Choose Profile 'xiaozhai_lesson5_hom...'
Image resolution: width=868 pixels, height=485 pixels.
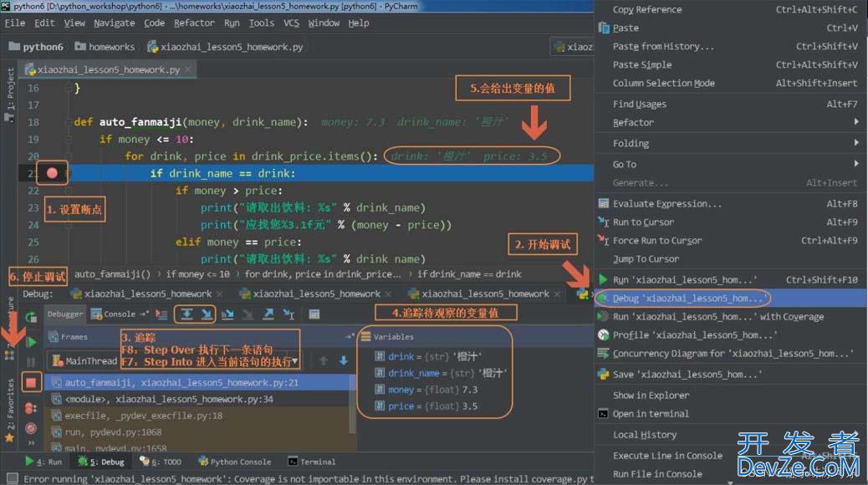tap(731, 335)
